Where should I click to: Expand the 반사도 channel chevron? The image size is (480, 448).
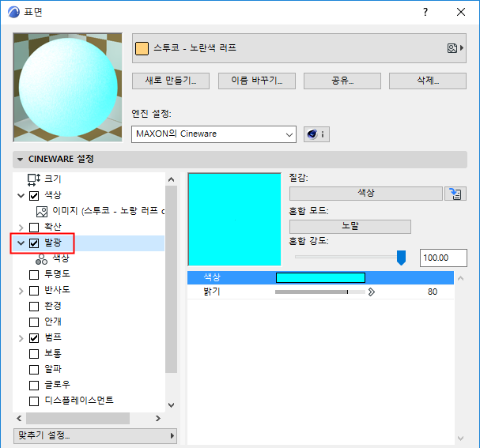point(21,291)
